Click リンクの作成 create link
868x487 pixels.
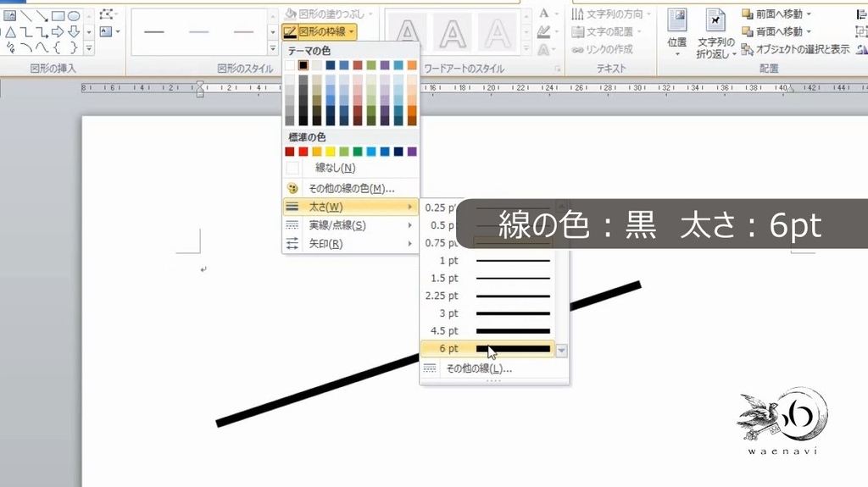[x=603, y=49]
